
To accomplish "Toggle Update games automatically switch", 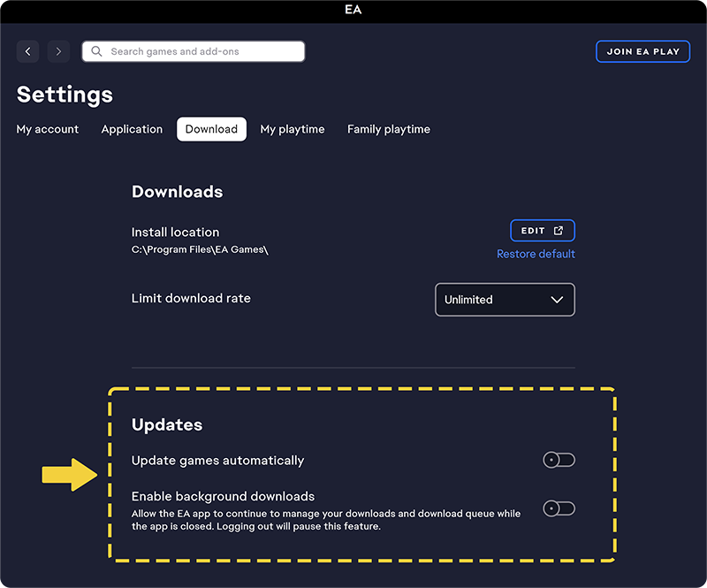I will pyautogui.click(x=559, y=461).
